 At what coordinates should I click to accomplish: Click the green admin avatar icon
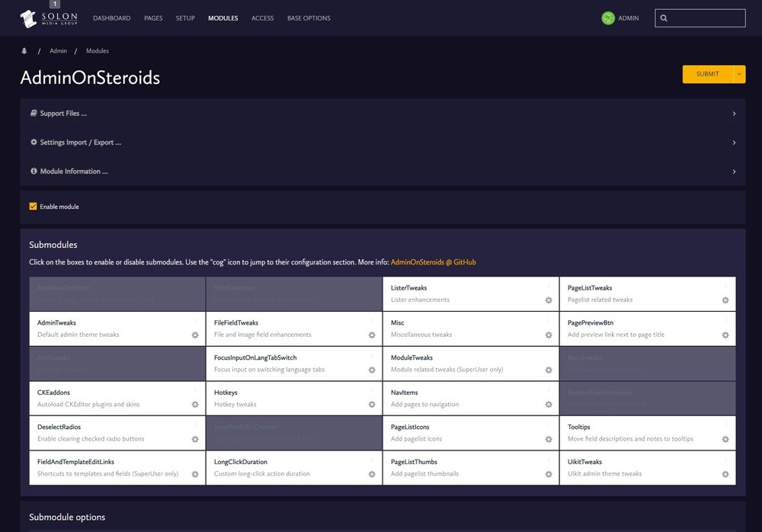click(607, 18)
